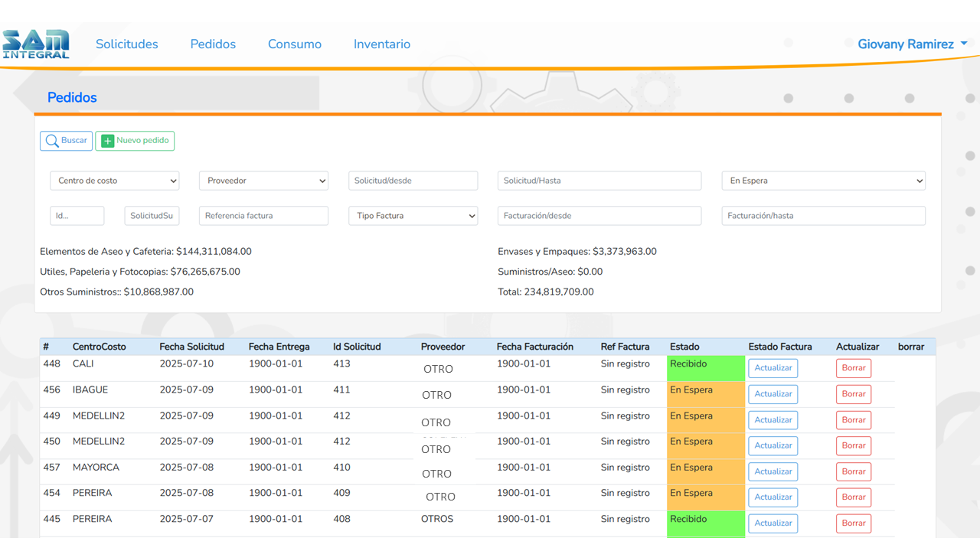Click the green plus Nuevo pedido icon
This screenshot has width=980, height=551.
point(108,141)
